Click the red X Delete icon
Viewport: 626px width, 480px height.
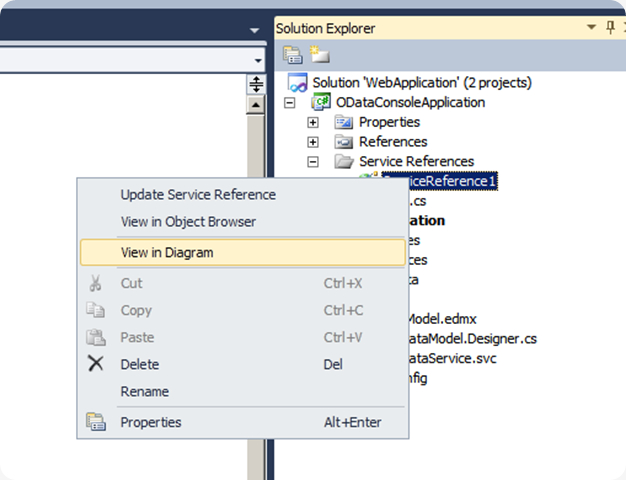click(96, 364)
